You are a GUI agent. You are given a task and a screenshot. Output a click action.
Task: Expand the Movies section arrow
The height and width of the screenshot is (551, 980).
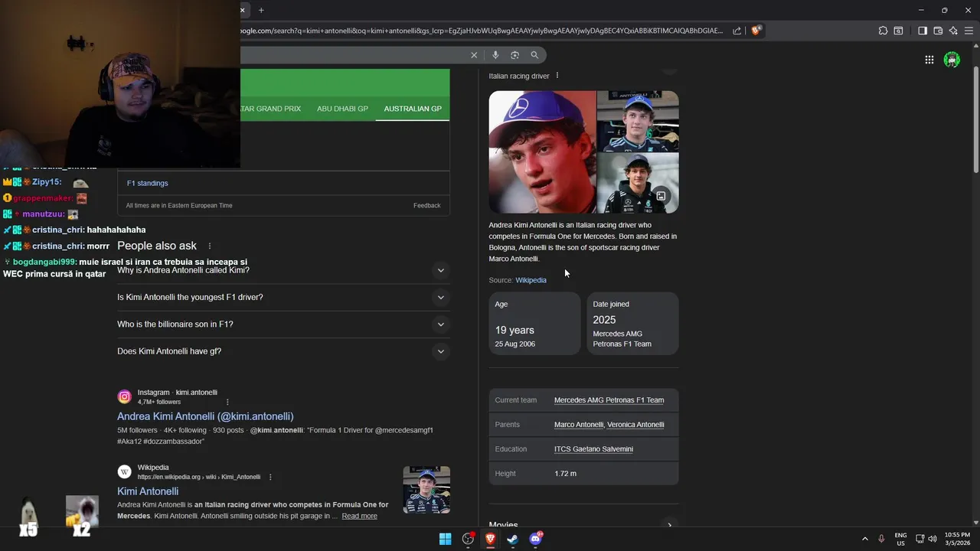coord(669,526)
